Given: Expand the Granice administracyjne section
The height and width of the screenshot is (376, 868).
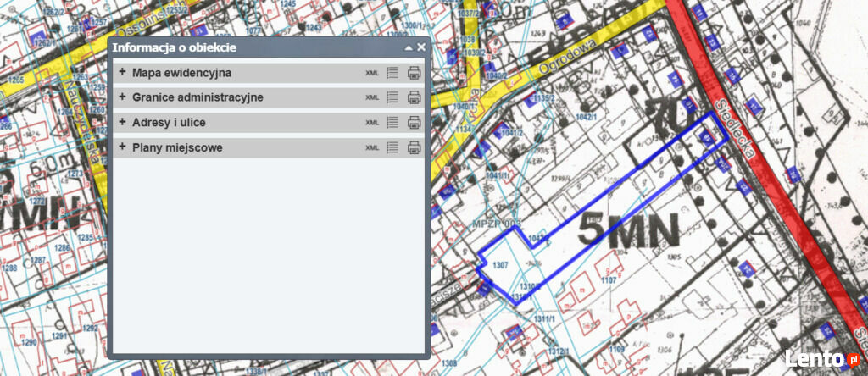Looking at the screenshot, I should [123, 97].
